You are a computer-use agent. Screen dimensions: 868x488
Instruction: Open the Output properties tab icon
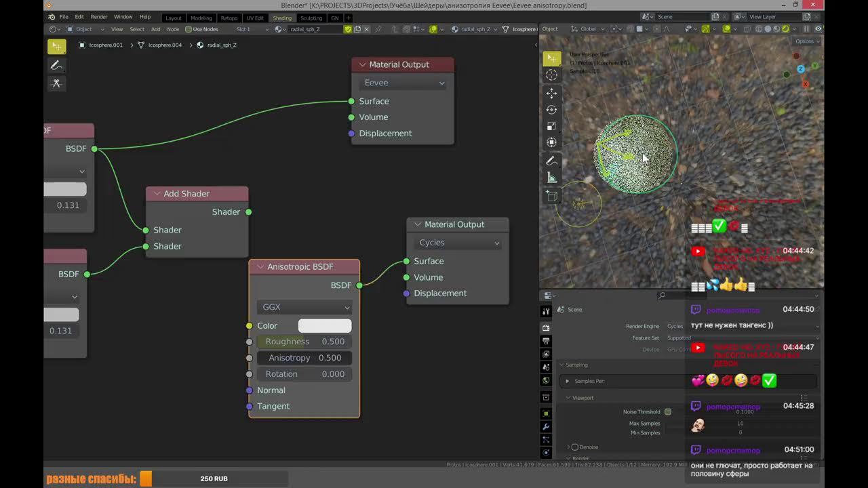tap(546, 340)
